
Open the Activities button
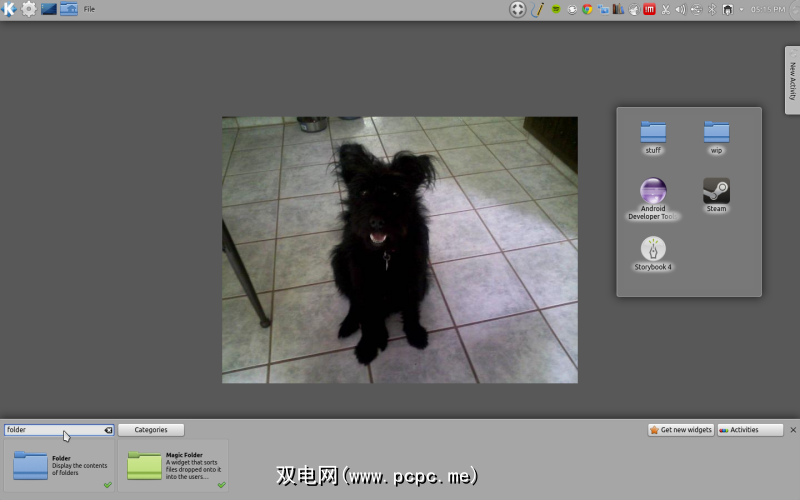(x=750, y=430)
